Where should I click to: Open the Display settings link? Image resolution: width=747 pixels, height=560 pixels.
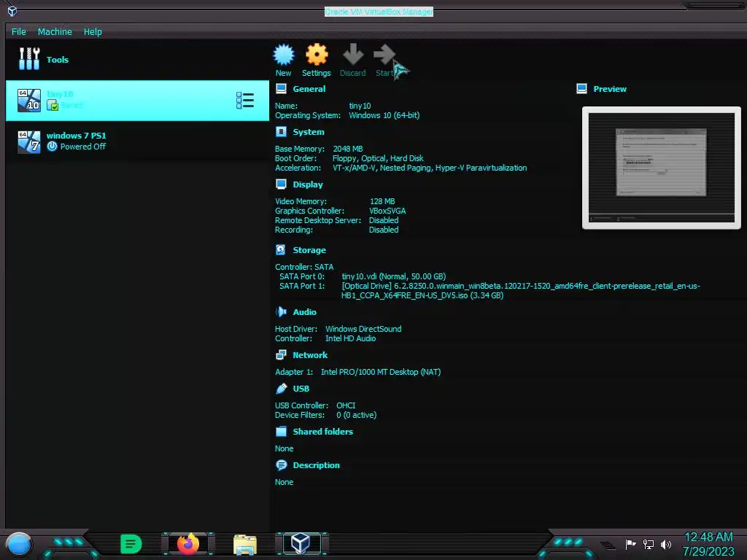308,184
